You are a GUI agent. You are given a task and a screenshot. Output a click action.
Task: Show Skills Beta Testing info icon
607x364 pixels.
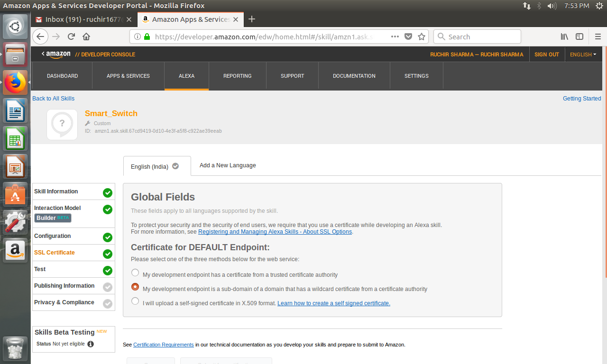click(x=91, y=344)
